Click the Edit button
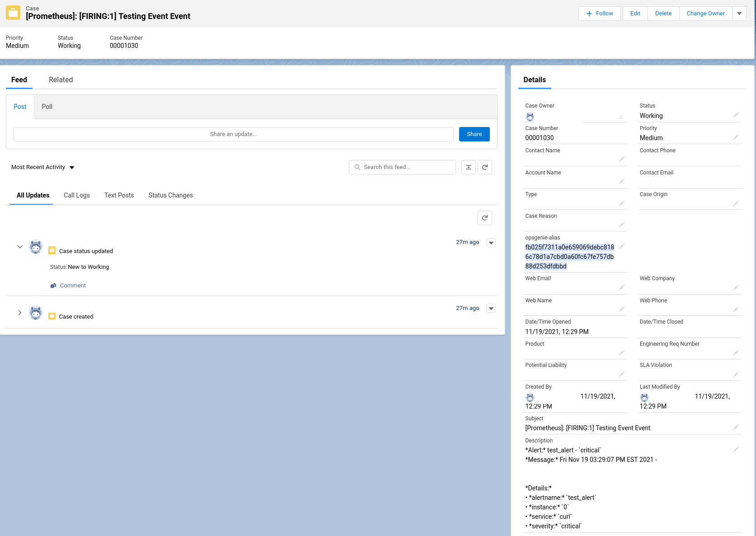This screenshot has width=756, height=536. 635,14
